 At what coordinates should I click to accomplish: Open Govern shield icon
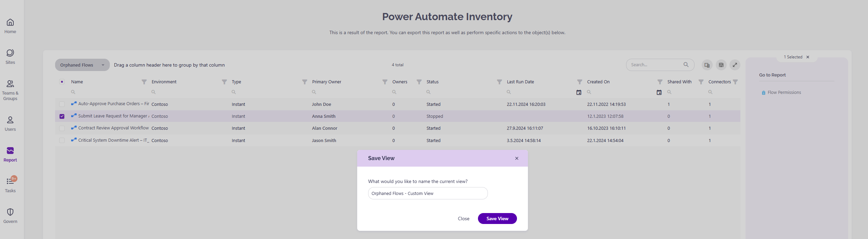click(x=10, y=216)
